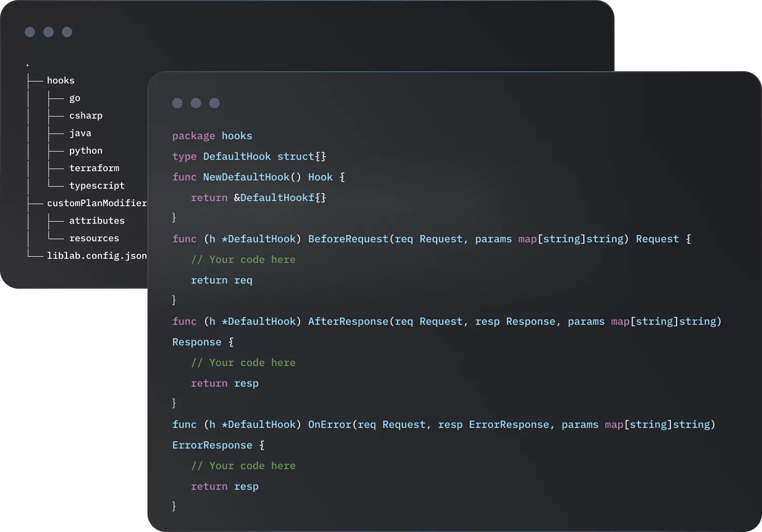Image resolution: width=762 pixels, height=532 pixels.
Task: Select the python folder
Action: point(86,150)
